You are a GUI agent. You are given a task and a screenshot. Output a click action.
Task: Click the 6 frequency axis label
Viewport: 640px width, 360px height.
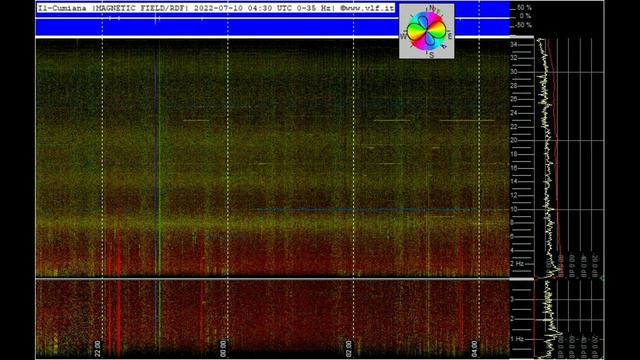point(512,237)
